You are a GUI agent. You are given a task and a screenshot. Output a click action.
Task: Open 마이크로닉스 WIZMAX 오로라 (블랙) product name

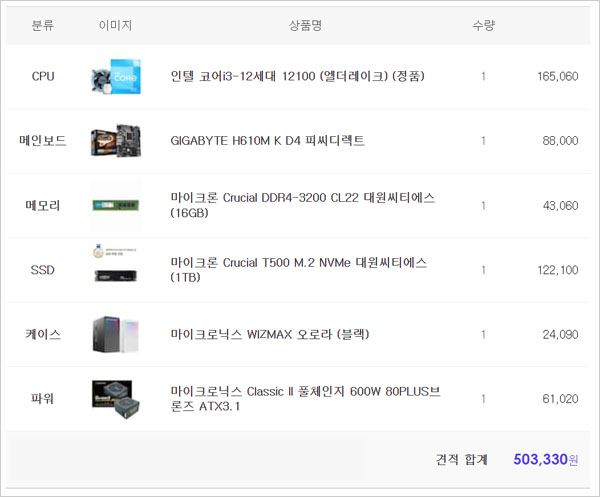point(270,334)
